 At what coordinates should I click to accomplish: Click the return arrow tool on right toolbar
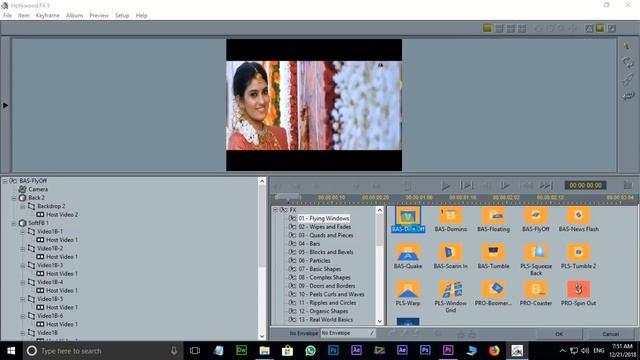[628, 96]
